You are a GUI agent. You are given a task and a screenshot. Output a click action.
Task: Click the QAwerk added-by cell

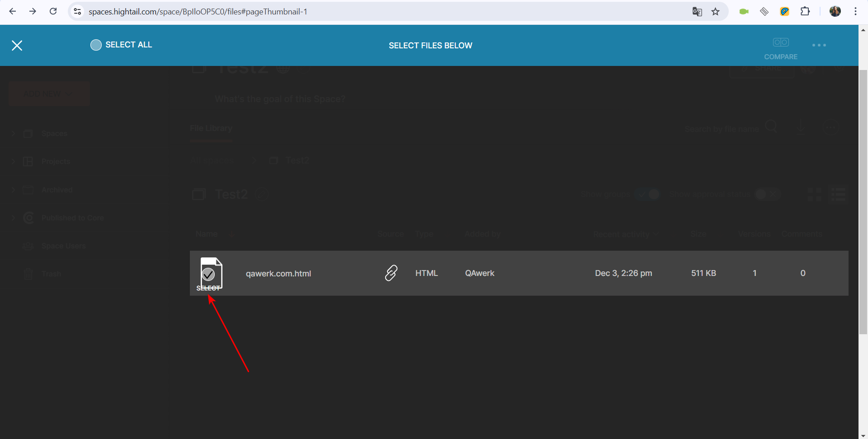(480, 273)
